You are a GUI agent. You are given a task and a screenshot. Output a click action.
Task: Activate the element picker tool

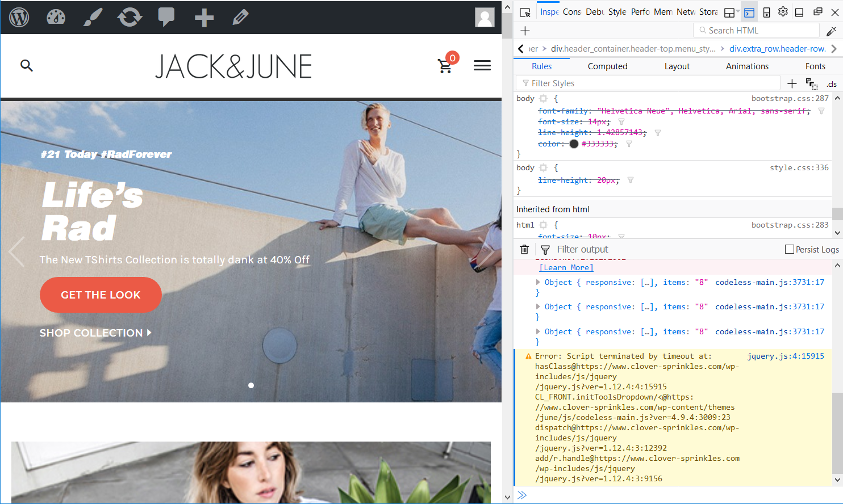(x=525, y=12)
